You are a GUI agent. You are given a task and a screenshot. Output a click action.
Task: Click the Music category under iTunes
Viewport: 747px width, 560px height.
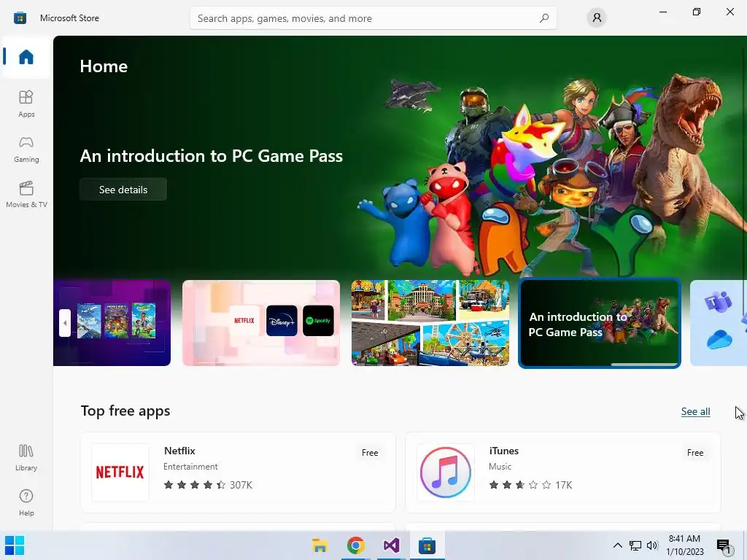500,467
